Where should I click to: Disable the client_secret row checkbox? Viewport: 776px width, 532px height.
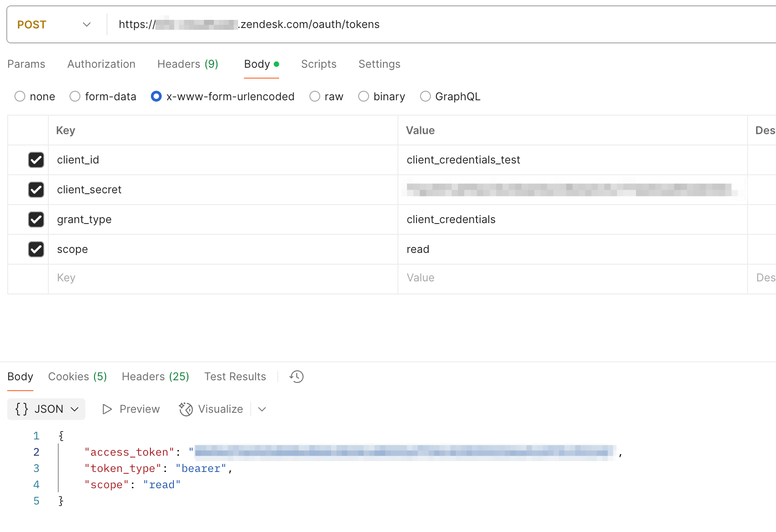pyautogui.click(x=36, y=190)
